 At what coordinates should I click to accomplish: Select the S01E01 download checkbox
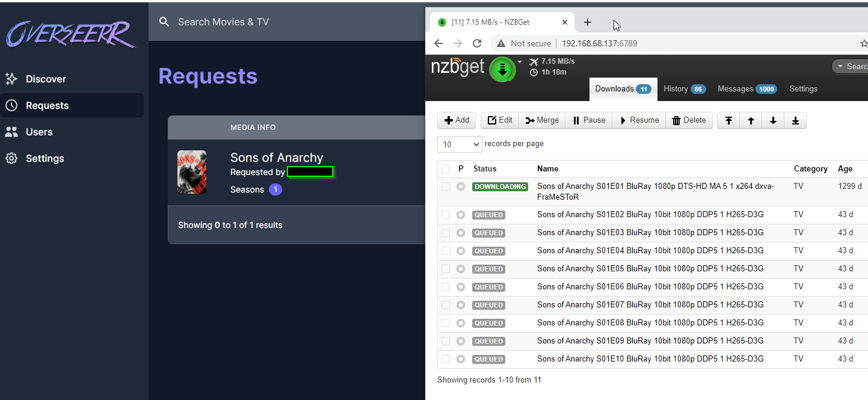coord(446,186)
